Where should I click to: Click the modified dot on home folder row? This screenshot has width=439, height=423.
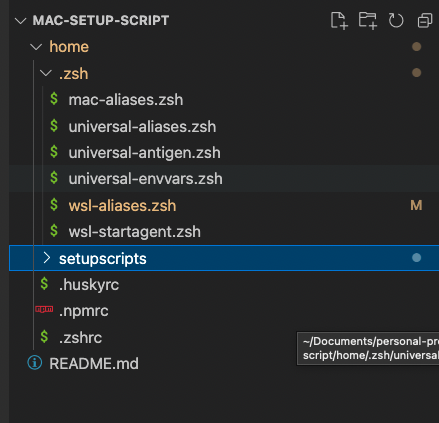tap(416, 47)
